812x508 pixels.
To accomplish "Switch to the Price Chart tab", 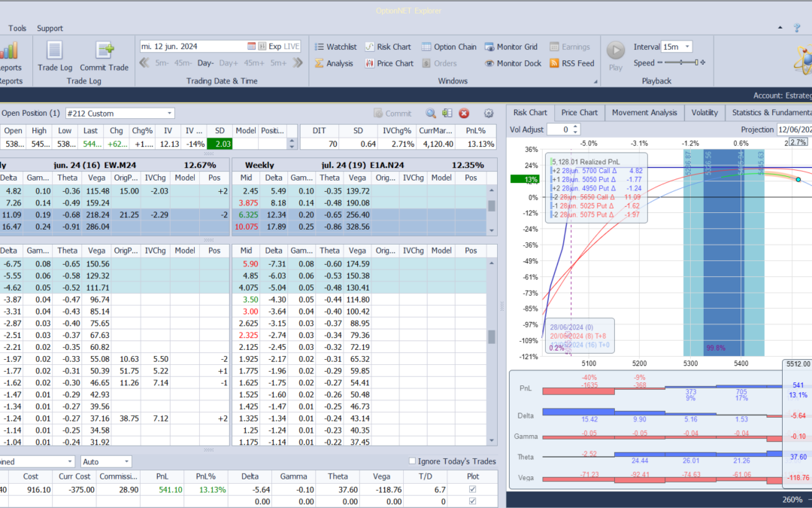I will (x=580, y=112).
